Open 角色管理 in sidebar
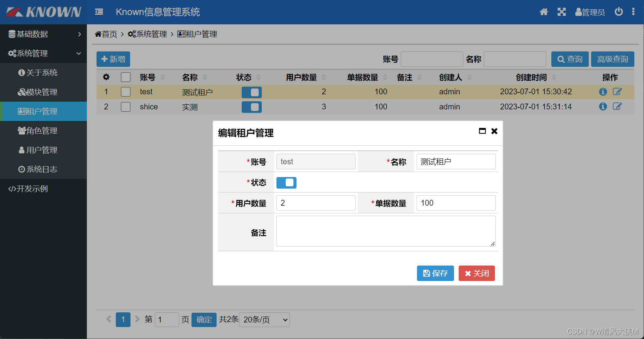The width and height of the screenshot is (644, 339). [x=43, y=131]
